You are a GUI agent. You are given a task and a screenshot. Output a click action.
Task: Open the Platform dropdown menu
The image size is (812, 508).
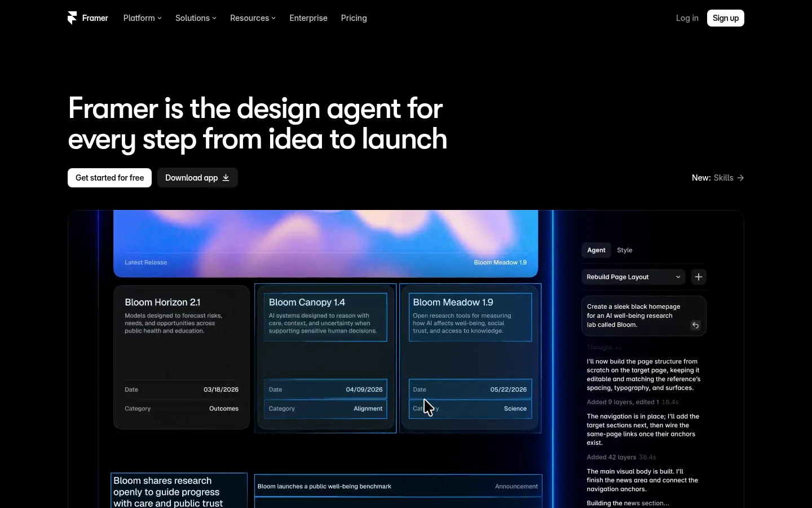[143, 18]
